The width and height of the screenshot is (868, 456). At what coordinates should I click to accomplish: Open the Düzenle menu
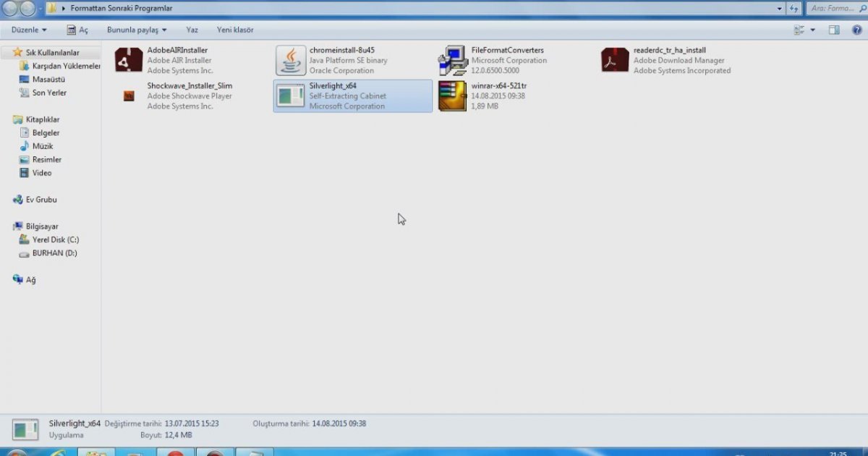click(29, 30)
